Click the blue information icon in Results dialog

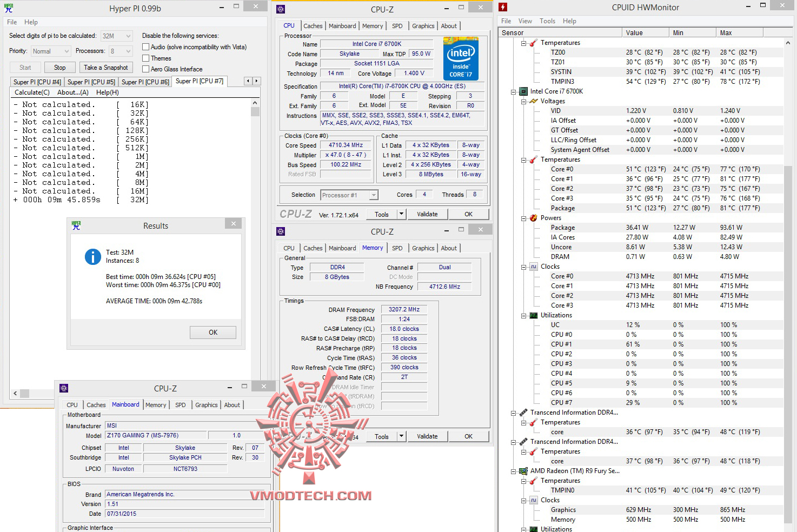[x=93, y=257]
